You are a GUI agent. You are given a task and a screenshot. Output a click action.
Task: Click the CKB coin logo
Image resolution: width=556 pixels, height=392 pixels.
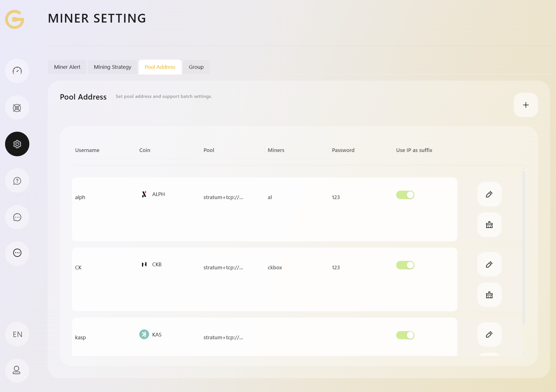144,264
